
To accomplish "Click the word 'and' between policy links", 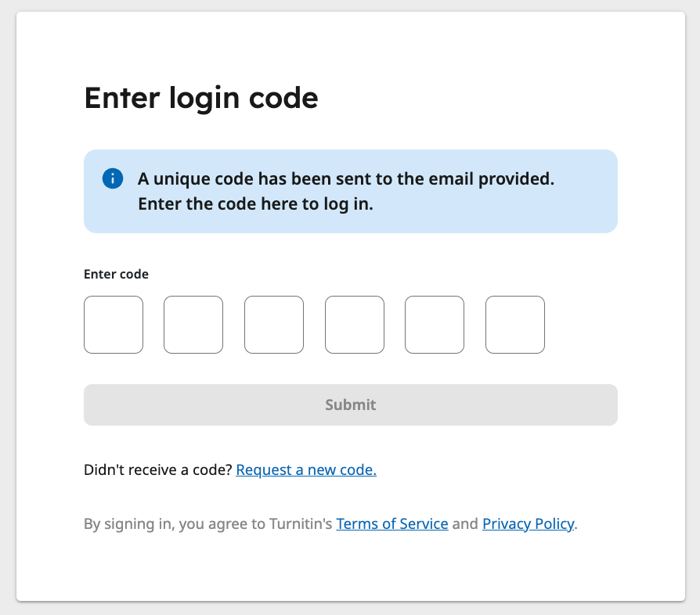I will 465,523.
